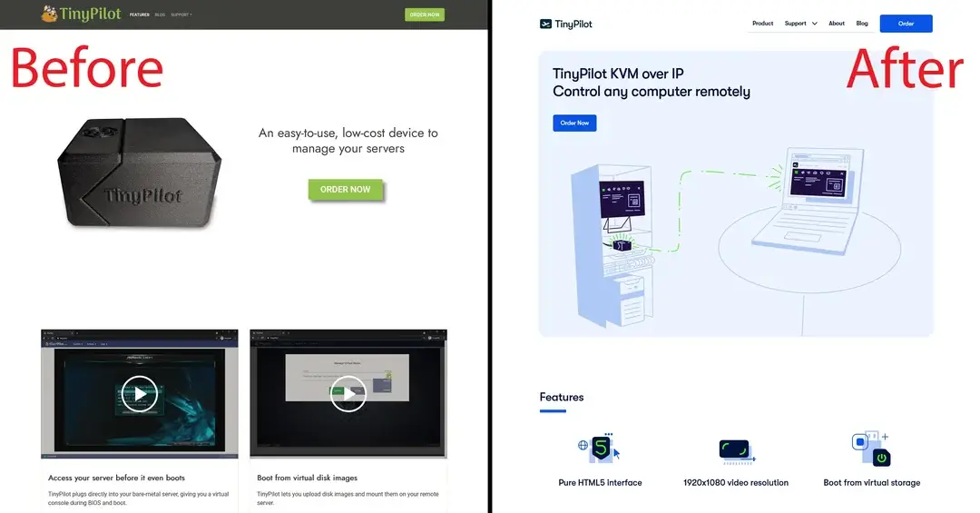Open Support menu in old dark header
This screenshot has width=980, height=513.
click(x=181, y=15)
